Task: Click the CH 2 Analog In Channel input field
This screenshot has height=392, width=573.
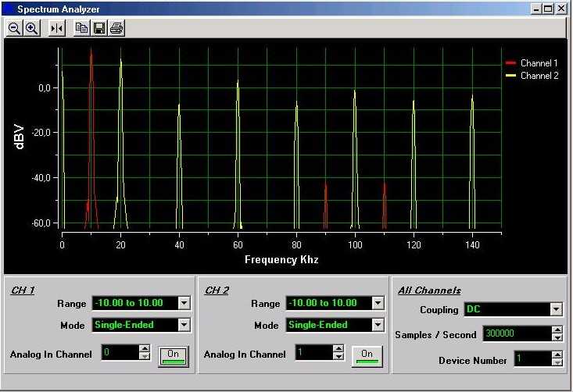Action: [x=314, y=352]
